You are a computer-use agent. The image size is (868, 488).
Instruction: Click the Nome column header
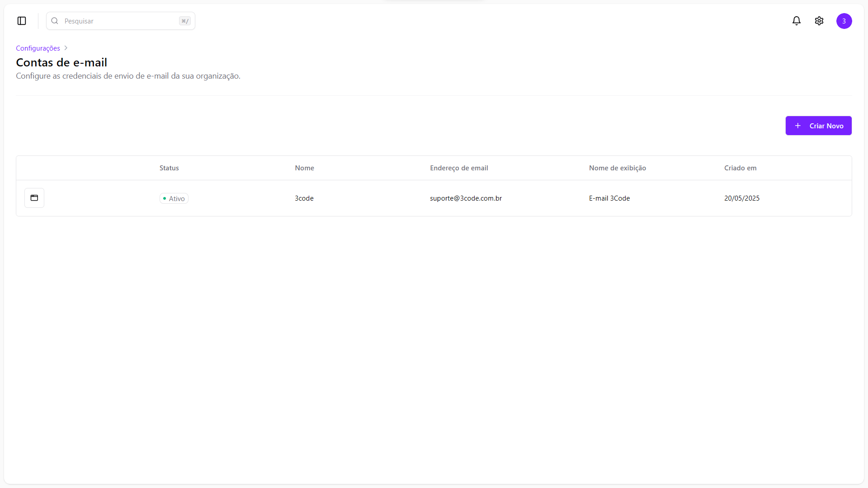pyautogui.click(x=304, y=168)
